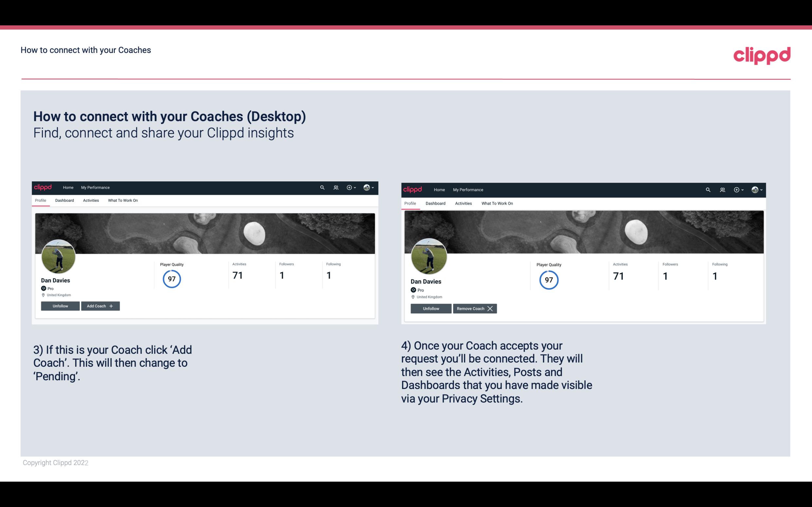Click the search icon in top navbar

[322, 188]
